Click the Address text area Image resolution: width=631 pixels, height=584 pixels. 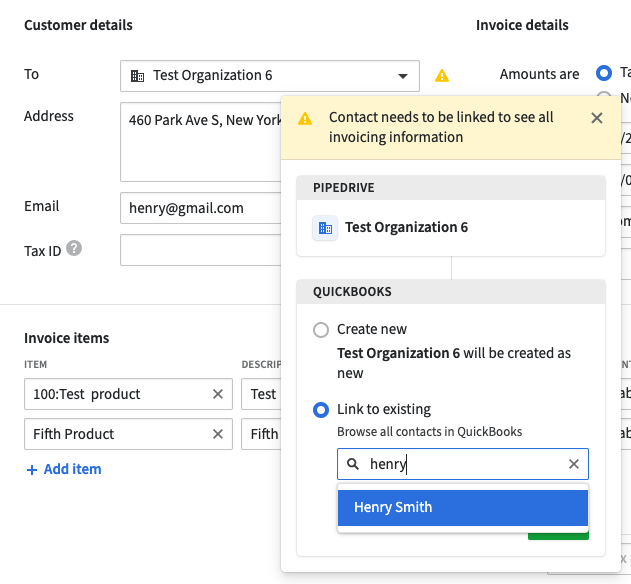[201, 142]
